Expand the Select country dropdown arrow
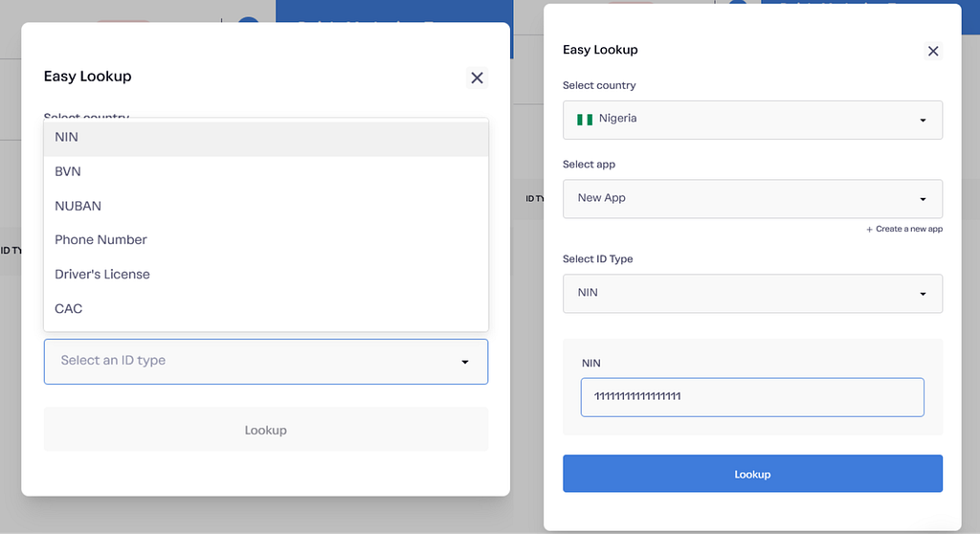The width and height of the screenshot is (980, 534). tap(923, 120)
